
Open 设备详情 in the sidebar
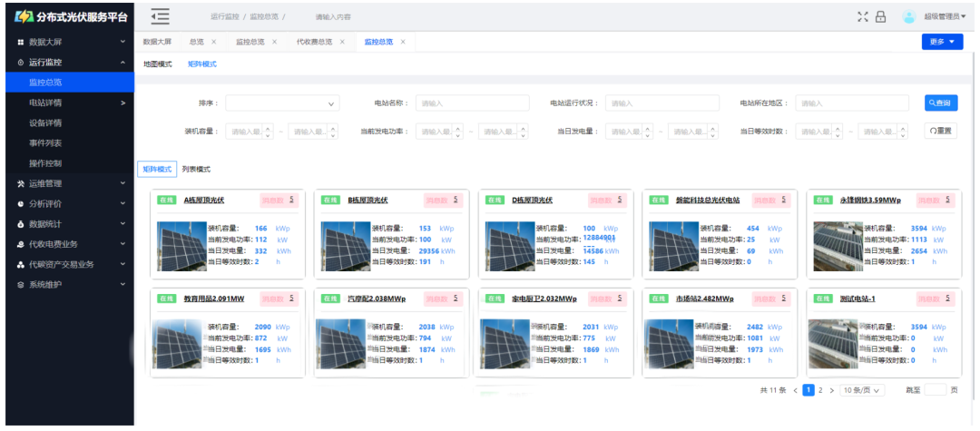pyautogui.click(x=70, y=123)
